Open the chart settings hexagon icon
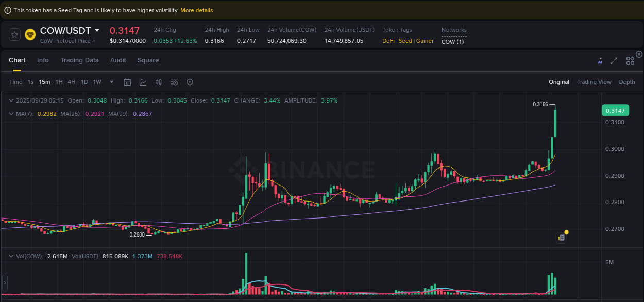This screenshot has height=302, width=644. [190, 82]
